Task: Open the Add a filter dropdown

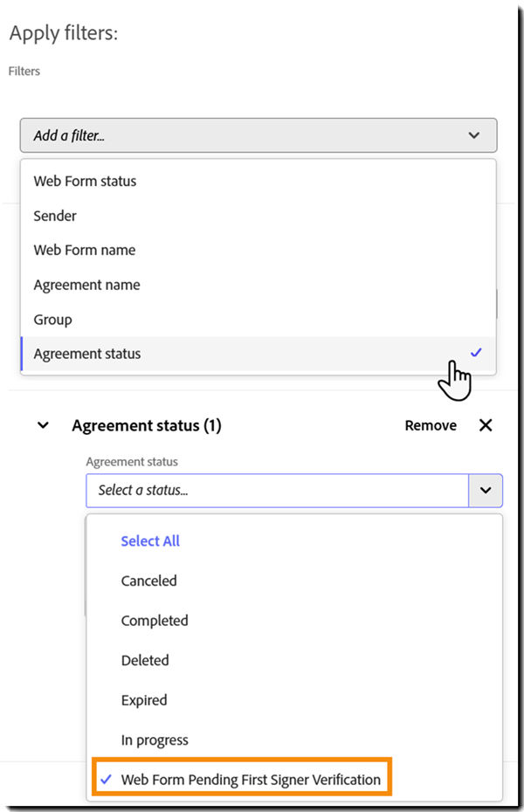Action: [x=258, y=135]
